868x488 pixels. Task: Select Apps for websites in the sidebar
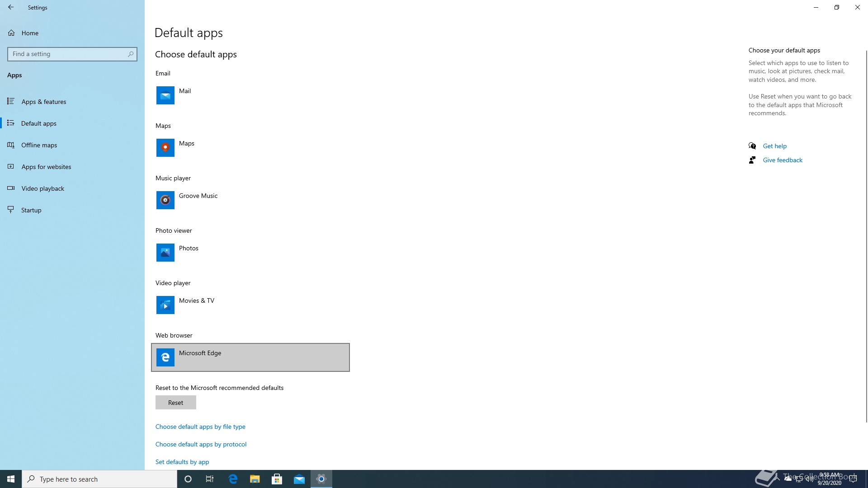(46, 167)
